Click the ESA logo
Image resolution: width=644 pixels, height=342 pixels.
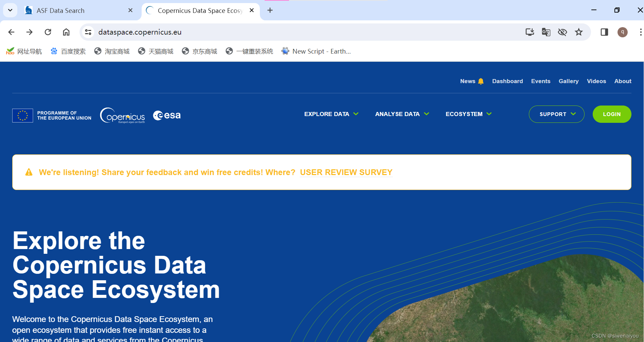coord(167,115)
